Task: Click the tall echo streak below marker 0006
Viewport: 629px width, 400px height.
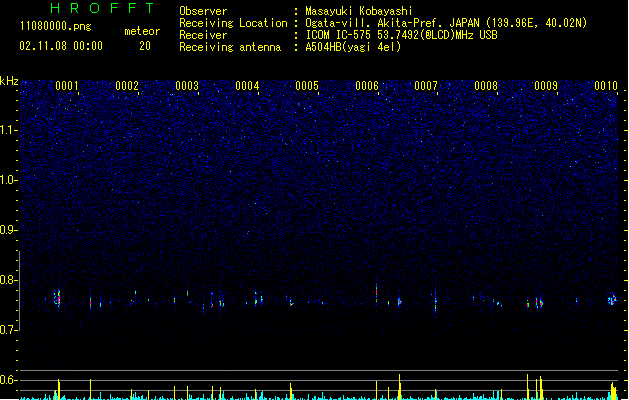Action: pos(376,294)
